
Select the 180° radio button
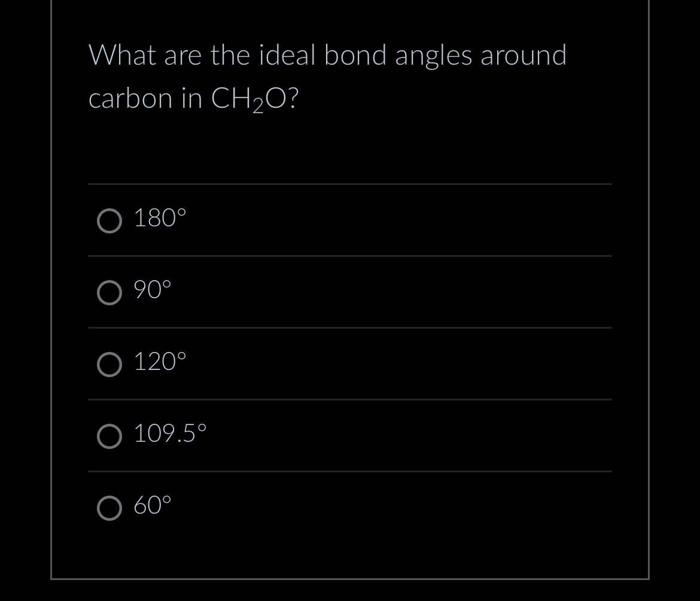point(109,221)
